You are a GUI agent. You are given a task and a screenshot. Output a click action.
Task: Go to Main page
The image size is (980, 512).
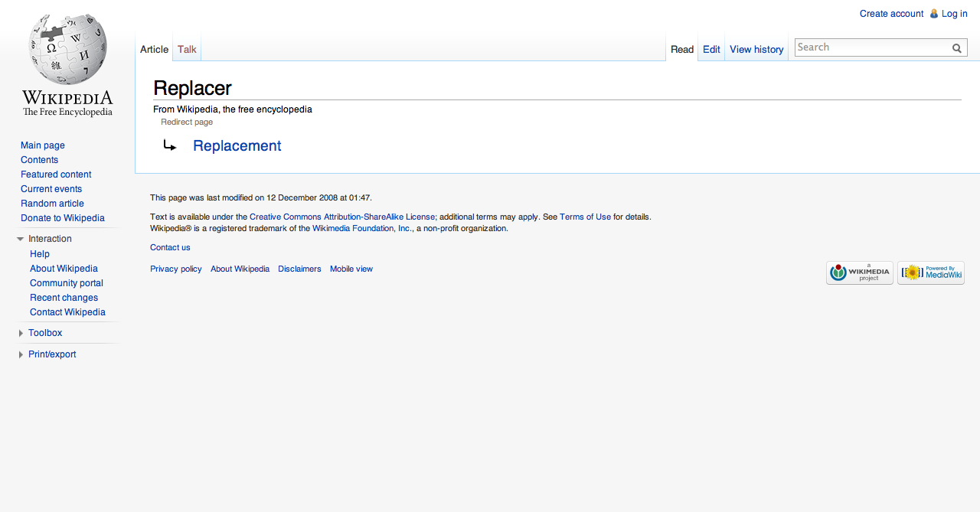43,145
